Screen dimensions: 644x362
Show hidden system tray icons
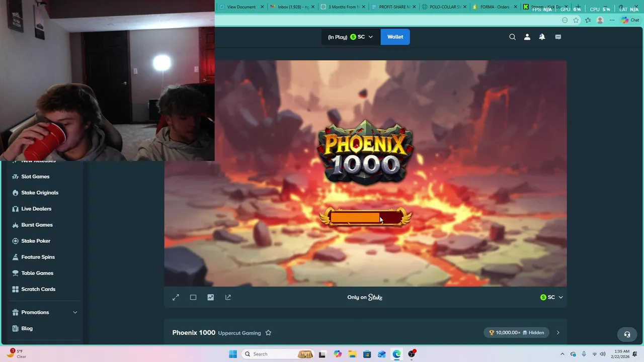click(x=562, y=354)
